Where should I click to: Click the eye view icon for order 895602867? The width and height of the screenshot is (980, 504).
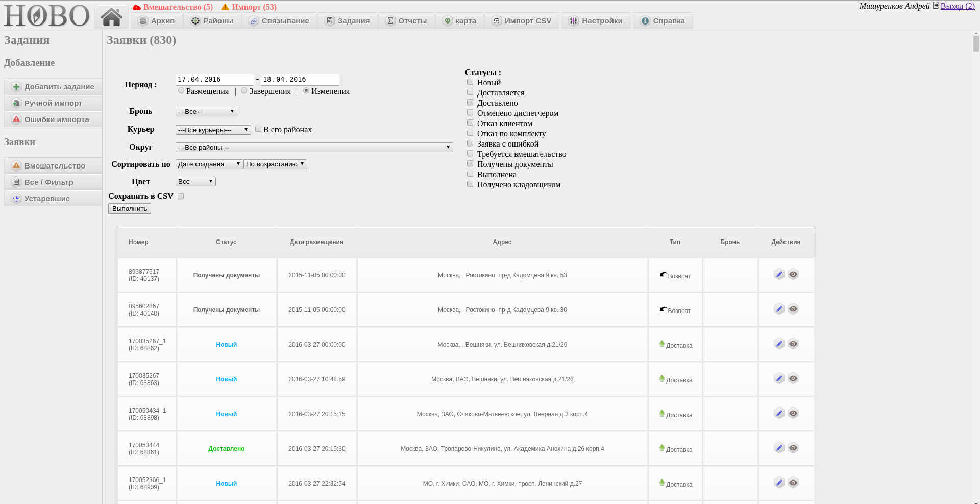click(x=793, y=309)
